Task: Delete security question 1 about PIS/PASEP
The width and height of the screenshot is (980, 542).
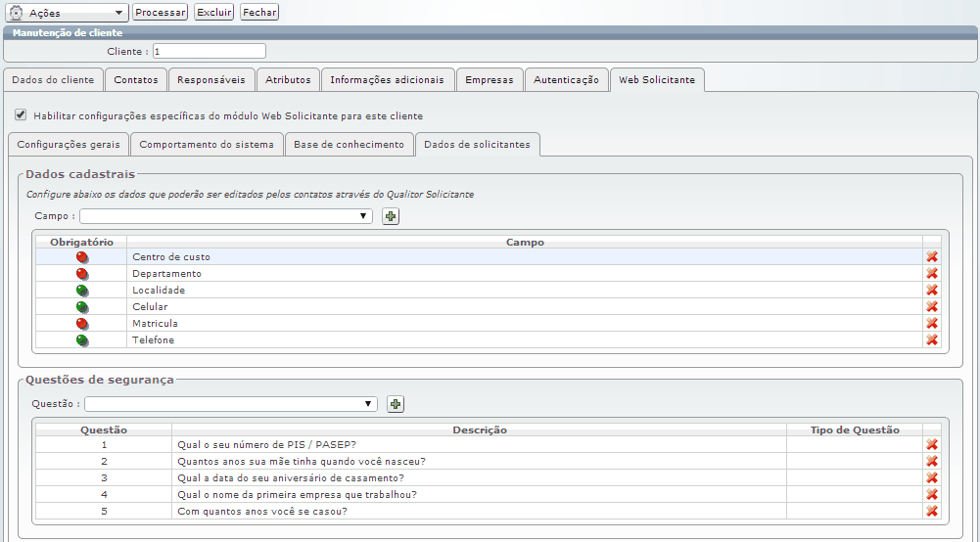Action: pos(931,445)
